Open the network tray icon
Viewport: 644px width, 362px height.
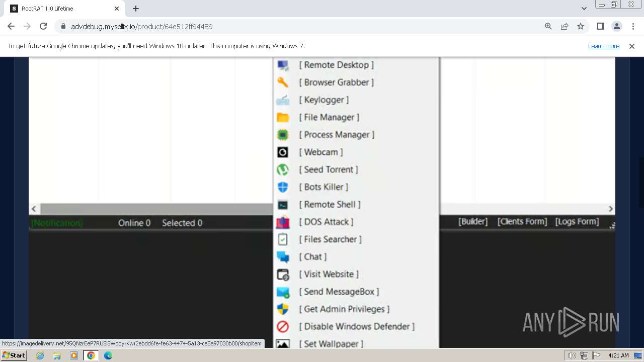click(x=583, y=355)
